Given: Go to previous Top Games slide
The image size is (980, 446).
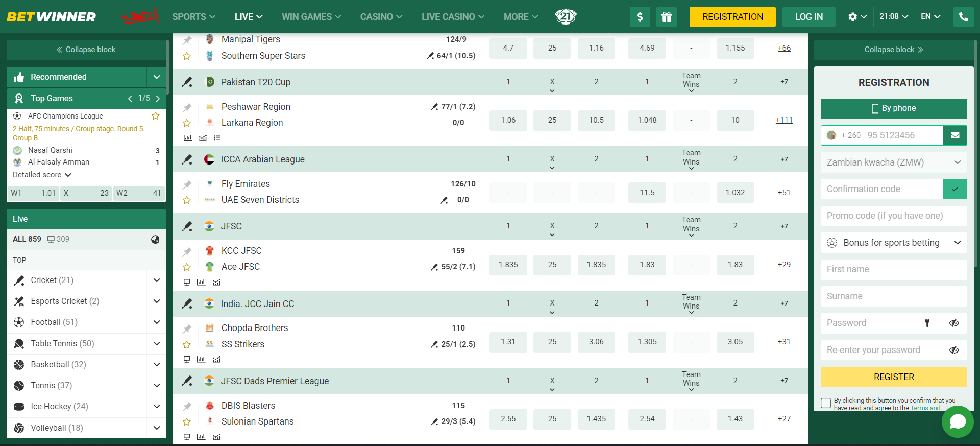Looking at the screenshot, I should click(x=130, y=98).
